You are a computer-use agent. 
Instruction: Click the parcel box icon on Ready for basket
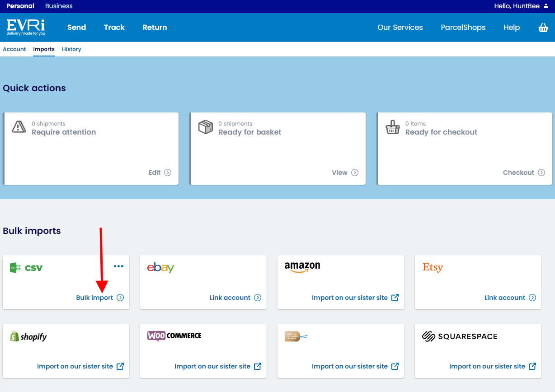[x=206, y=127]
